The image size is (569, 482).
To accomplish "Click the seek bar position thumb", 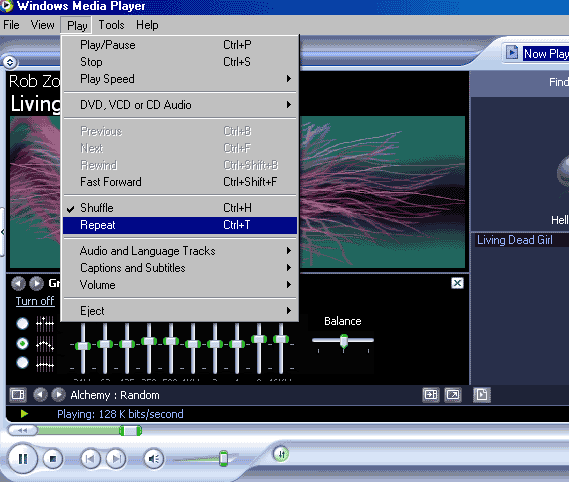I will pyautogui.click(x=131, y=430).
